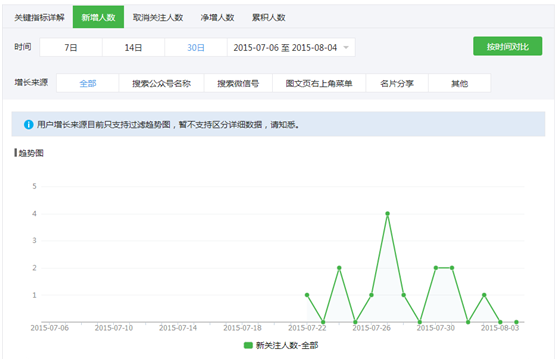Click the date range dropdown arrow
Viewport: 558px width, 361px height.
click(x=346, y=47)
